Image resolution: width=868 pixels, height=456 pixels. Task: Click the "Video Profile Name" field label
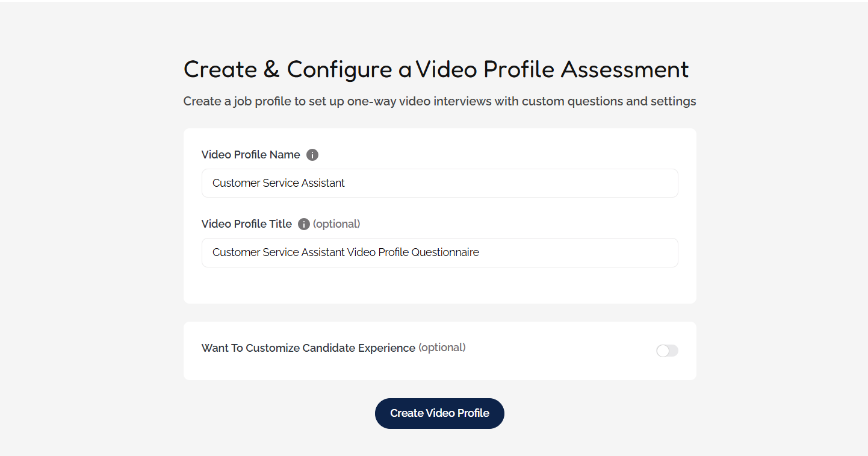[250, 155]
